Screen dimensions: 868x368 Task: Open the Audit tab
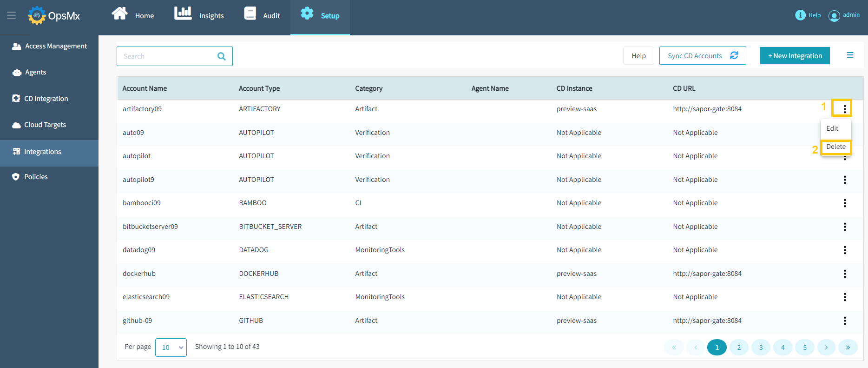tap(262, 14)
